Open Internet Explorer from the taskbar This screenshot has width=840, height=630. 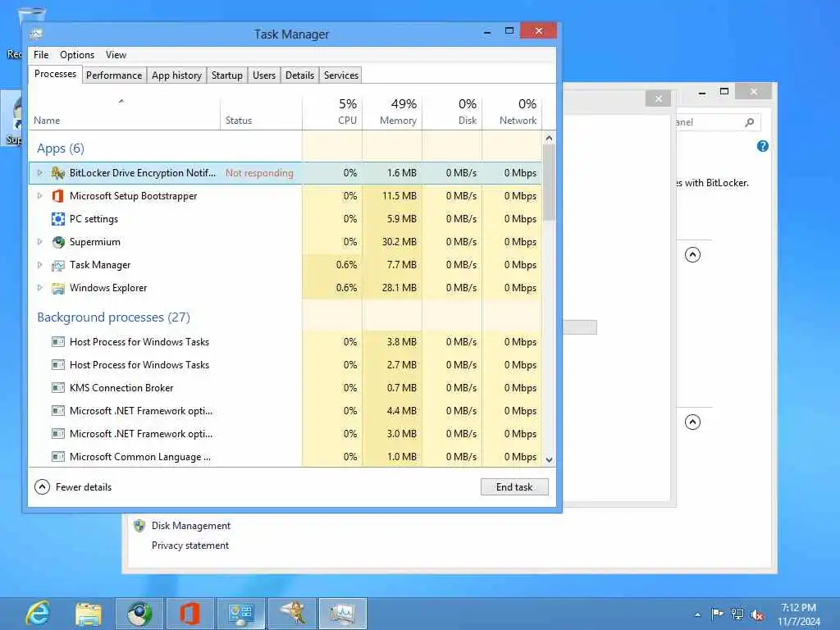point(38,614)
